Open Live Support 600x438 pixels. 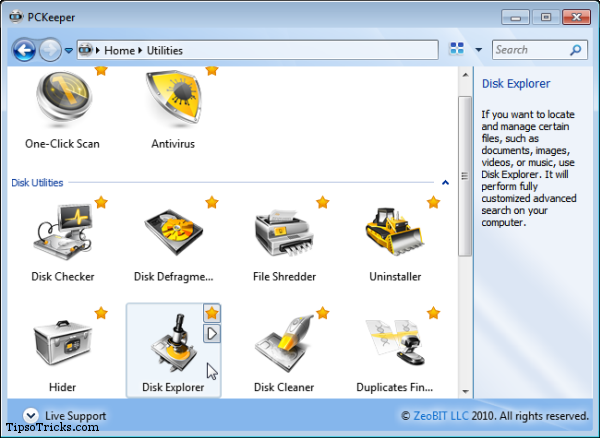click(75, 415)
